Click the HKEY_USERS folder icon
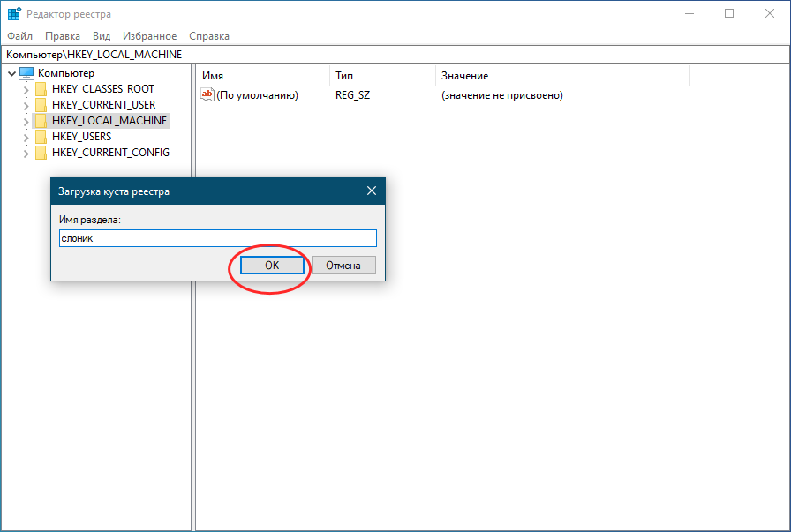Viewport: 791px width, 532px height. tap(41, 137)
